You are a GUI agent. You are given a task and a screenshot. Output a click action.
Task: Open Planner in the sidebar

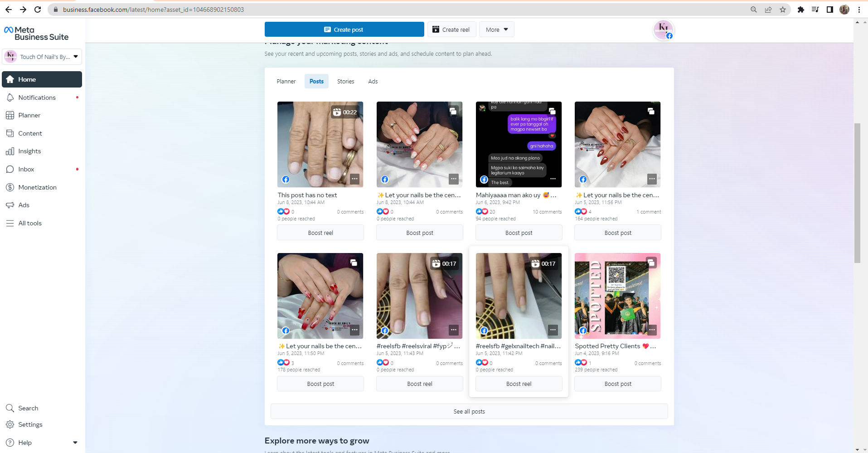(x=42, y=115)
